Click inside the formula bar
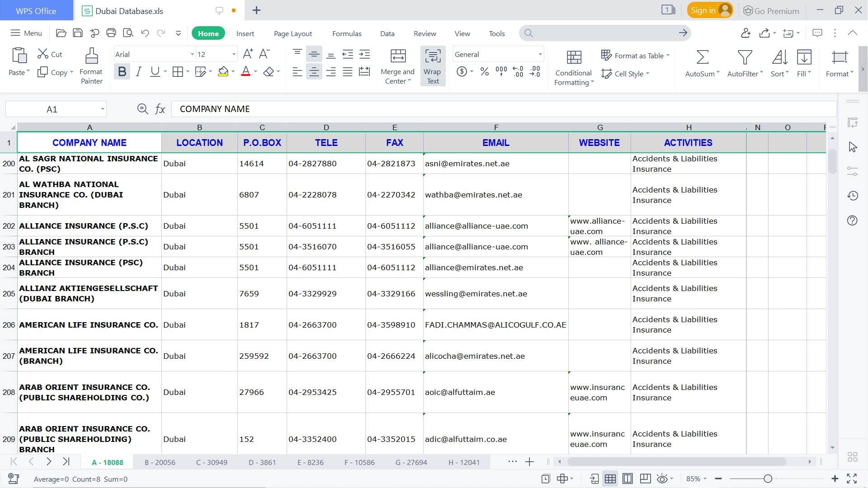 [362, 108]
